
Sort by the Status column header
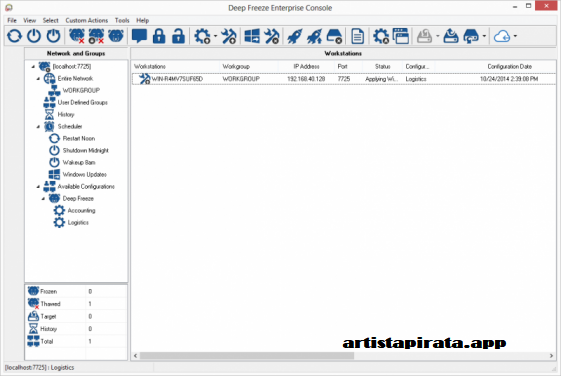coord(382,67)
